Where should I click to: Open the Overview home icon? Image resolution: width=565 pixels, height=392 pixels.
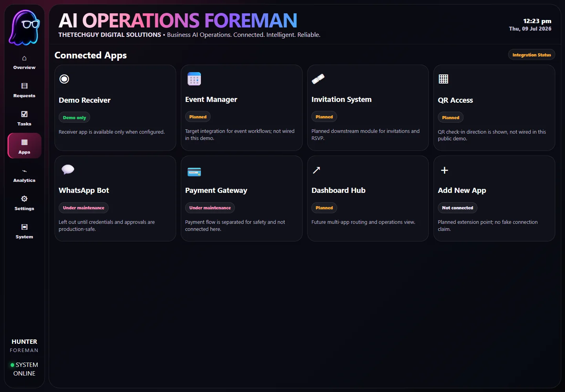[24, 58]
